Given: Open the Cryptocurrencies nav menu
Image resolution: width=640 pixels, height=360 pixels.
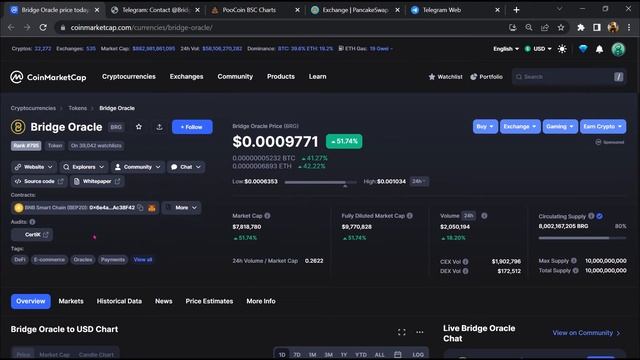Looking at the screenshot, I should click(129, 77).
